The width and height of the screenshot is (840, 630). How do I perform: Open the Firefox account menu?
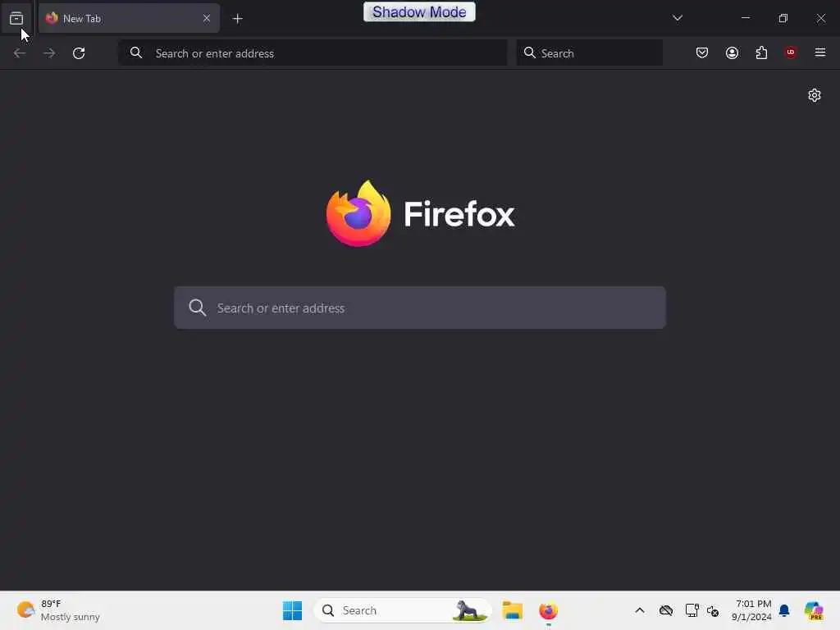[x=732, y=52]
